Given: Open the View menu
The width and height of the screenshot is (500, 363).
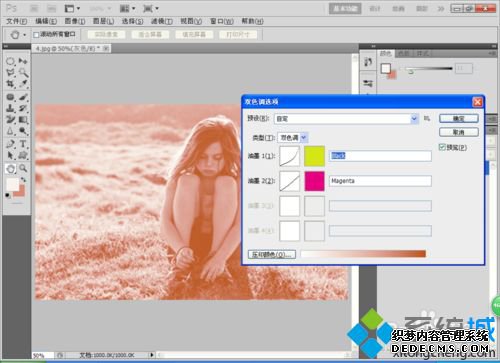Looking at the screenshot, I should tap(191, 22).
